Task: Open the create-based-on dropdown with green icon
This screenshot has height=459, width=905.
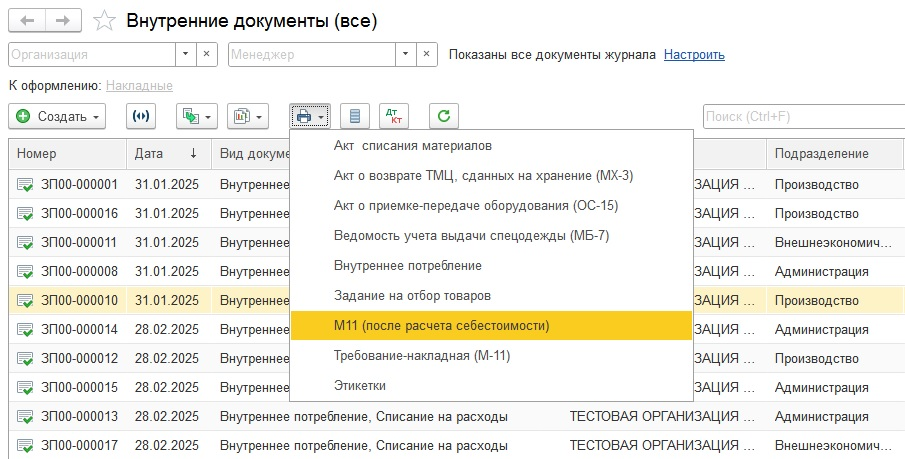Action: [x=197, y=117]
